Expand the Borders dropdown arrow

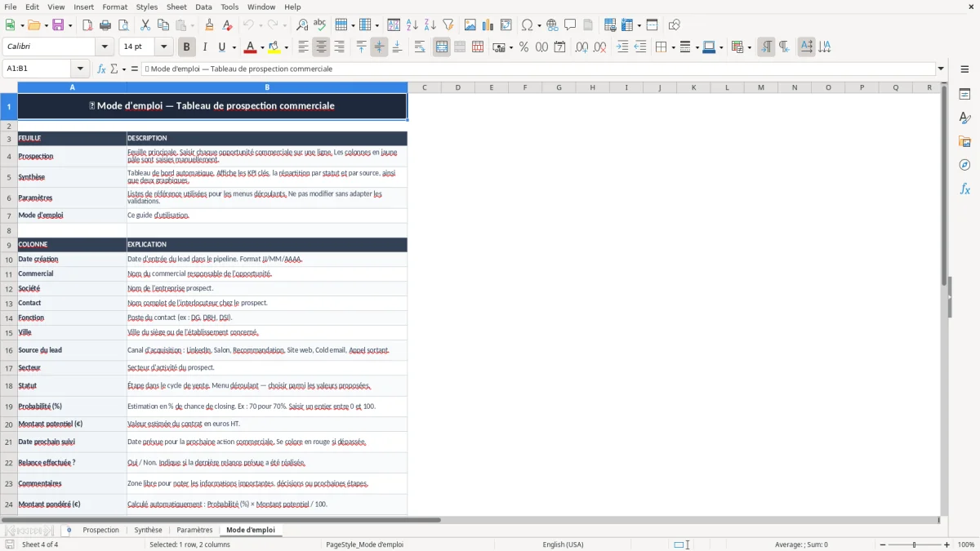point(672,47)
